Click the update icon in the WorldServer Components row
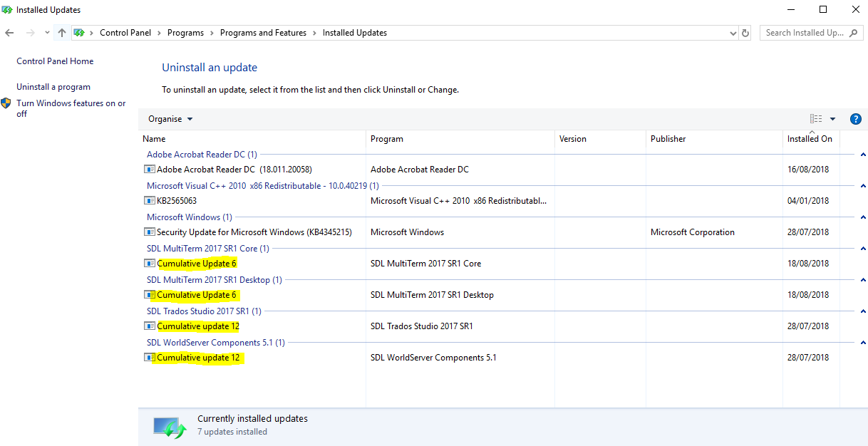Viewport: 868px width, 446px height. click(x=150, y=358)
